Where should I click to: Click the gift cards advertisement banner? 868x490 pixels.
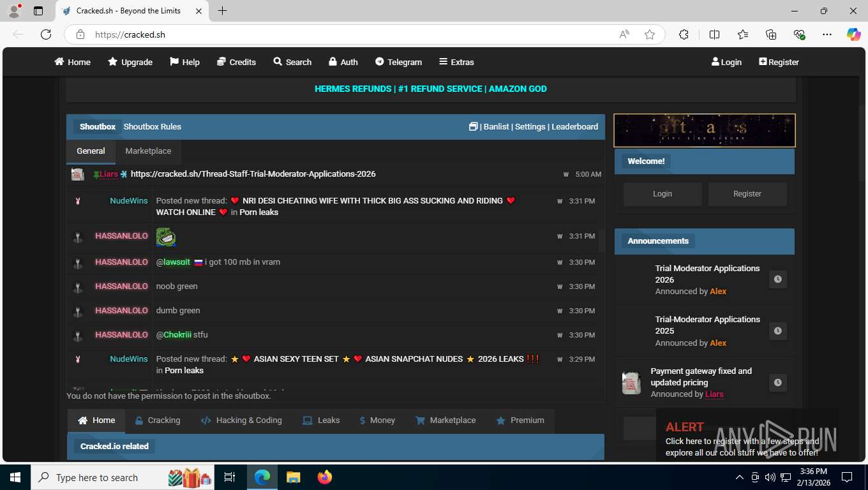[705, 130]
